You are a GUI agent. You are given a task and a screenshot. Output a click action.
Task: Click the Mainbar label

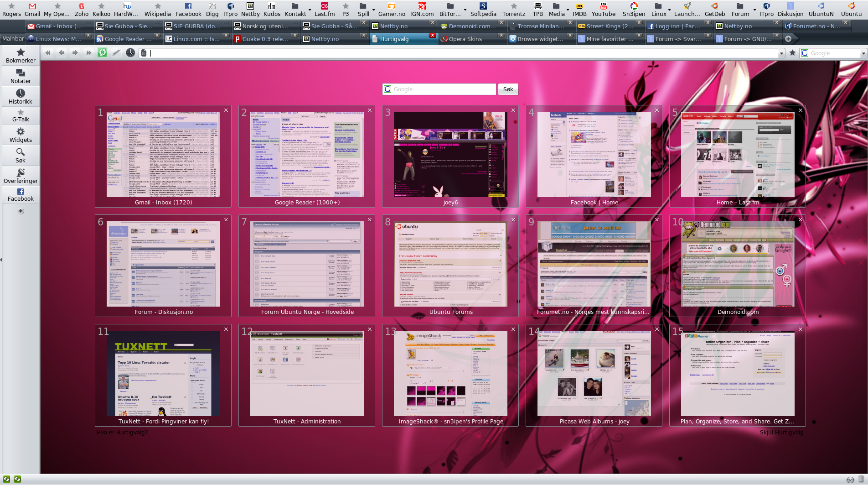tap(13, 39)
